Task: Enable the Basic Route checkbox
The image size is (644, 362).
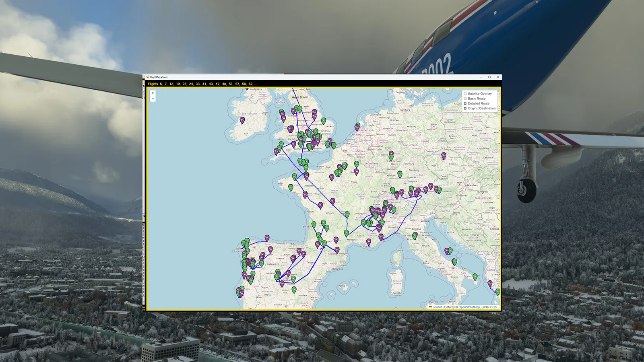Action: click(465, 99)
